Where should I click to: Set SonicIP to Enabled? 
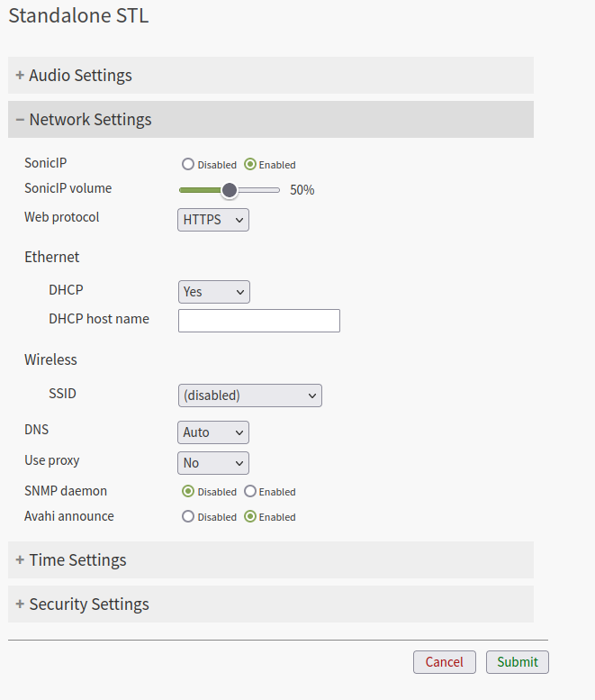pyautogui.click(x=250, y=165)
